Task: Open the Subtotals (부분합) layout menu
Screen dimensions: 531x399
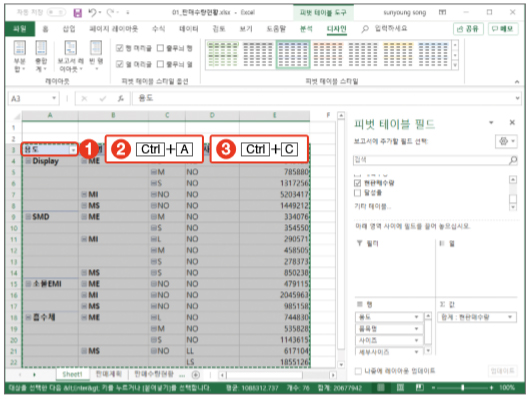Action: pos(20,56)
